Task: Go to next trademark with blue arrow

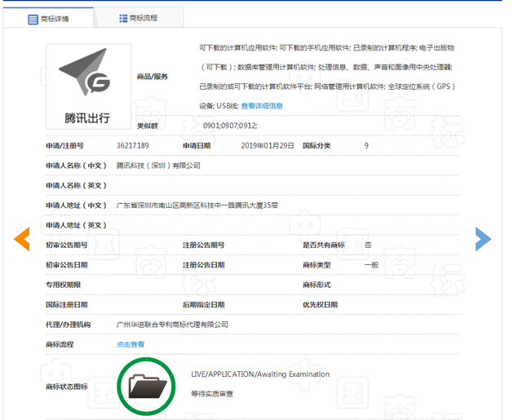Action: [483, 239]
